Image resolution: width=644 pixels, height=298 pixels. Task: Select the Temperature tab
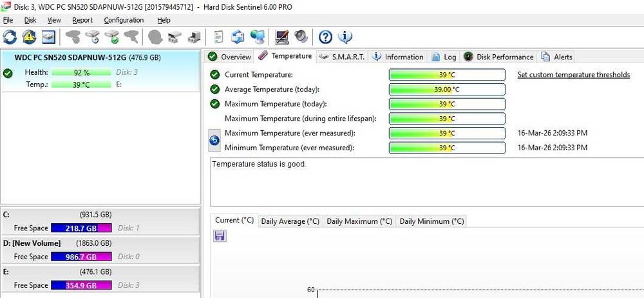coord(285,56)
